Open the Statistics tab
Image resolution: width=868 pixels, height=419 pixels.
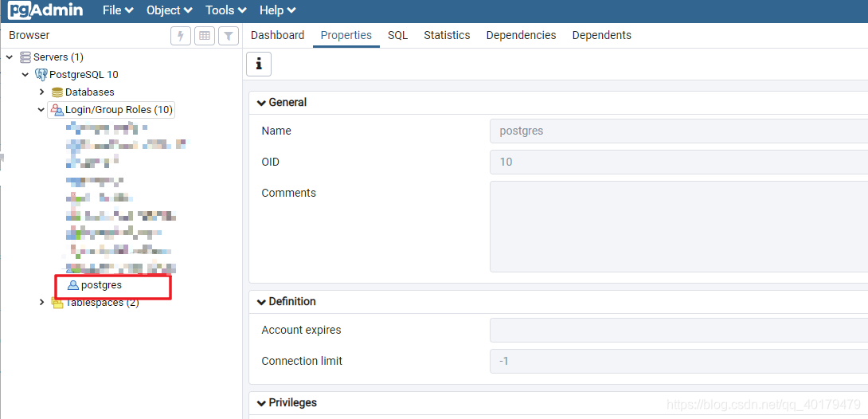tap(447, 35)
